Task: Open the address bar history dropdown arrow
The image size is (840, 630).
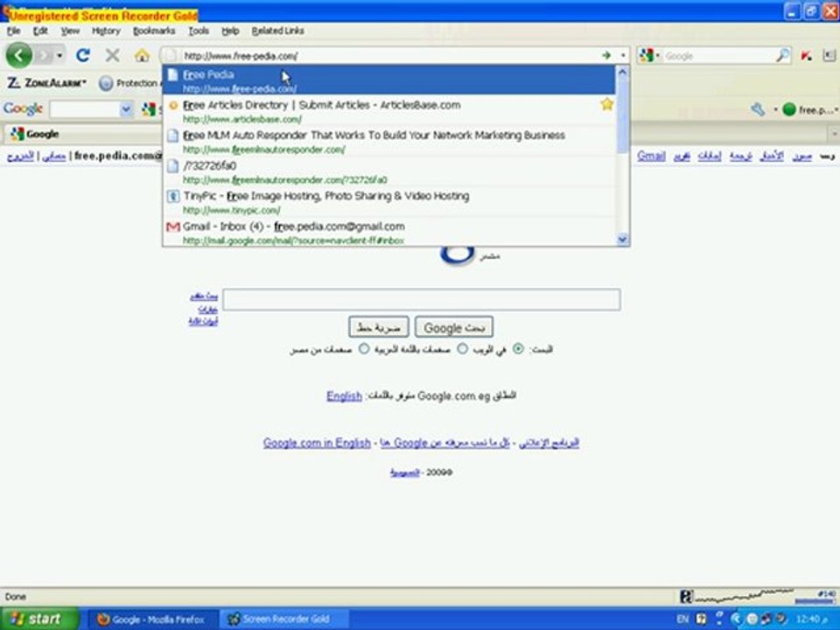Action: pos(622,55)
